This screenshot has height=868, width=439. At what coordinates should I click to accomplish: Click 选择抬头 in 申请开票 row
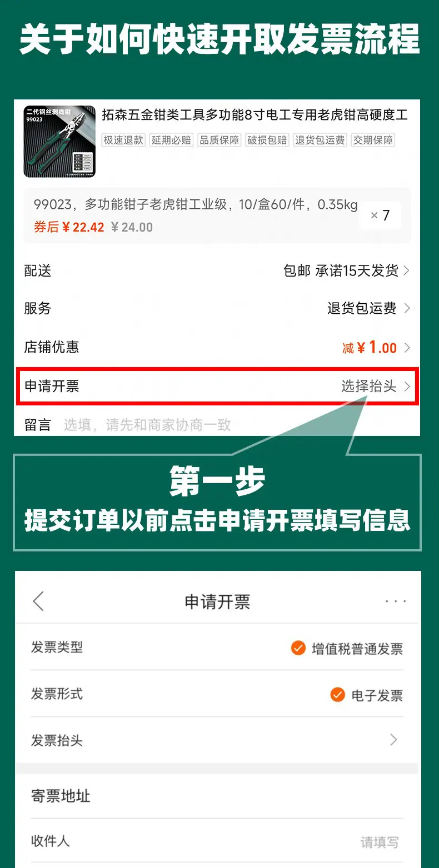(x=369, y=387)
